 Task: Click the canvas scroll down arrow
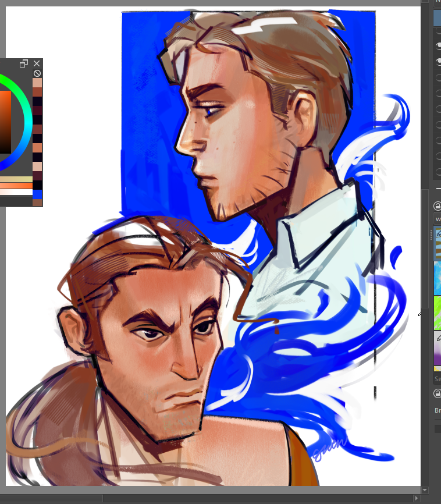tap(425, 490)
